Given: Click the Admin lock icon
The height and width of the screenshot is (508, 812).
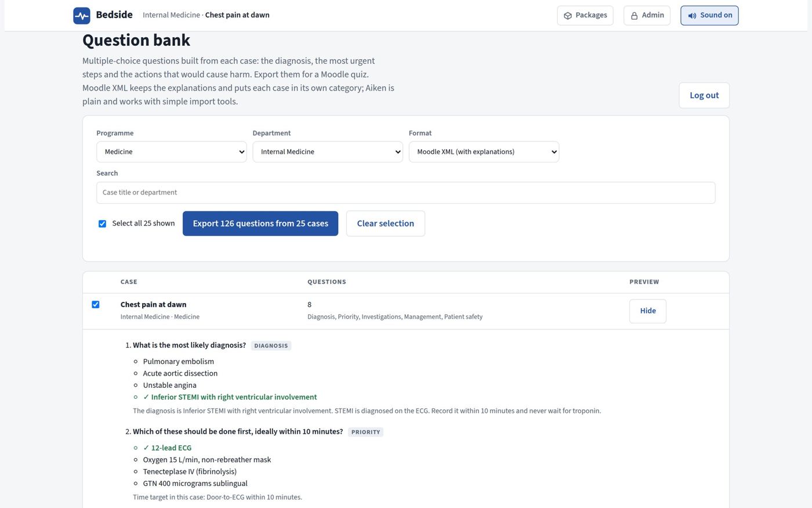Looking at the screenshot, I should tap(634, 16).
